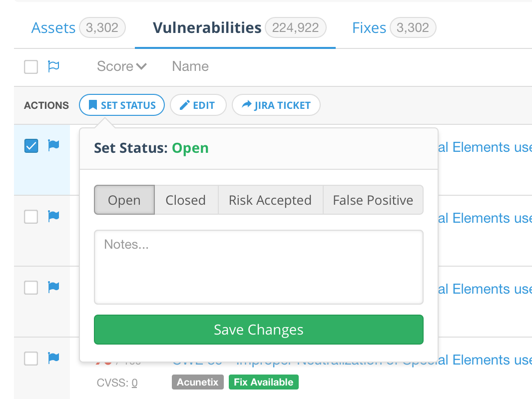
Task: Select the Closed status option
Action: click(x=186, y=200)
